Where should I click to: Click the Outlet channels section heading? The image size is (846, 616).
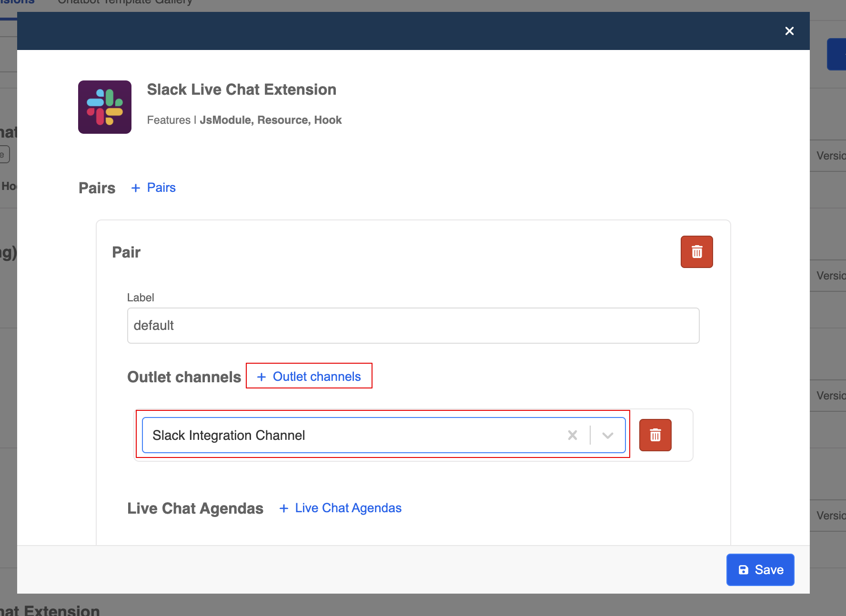pos(184,377)
